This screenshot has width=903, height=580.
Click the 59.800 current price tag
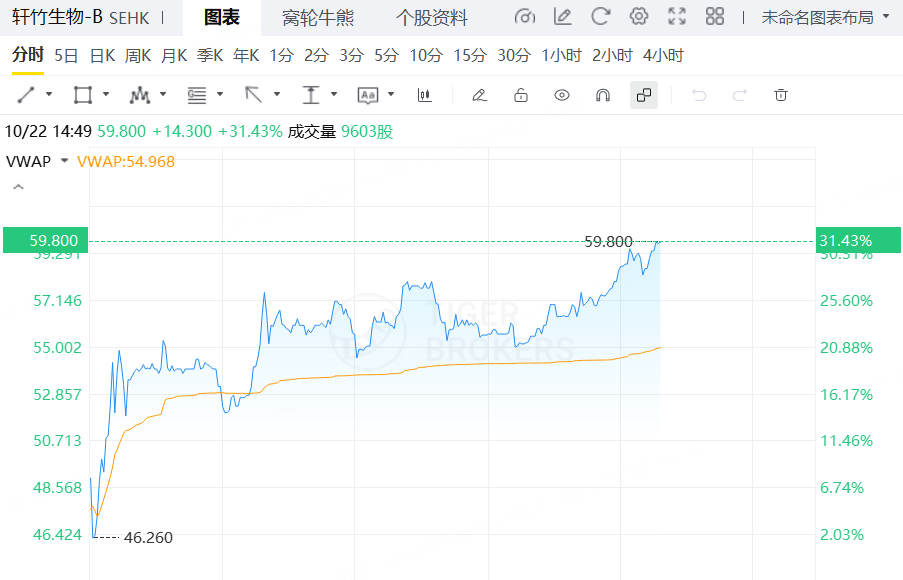(45, 240)
